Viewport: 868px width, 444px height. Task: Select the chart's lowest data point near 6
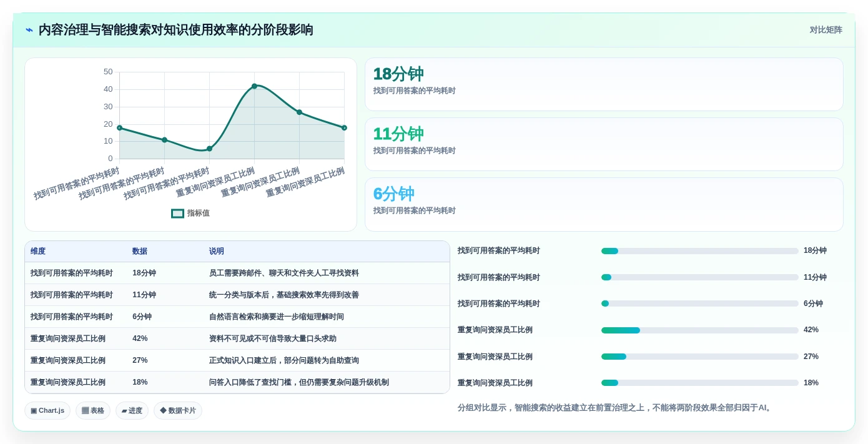point(209,149)
